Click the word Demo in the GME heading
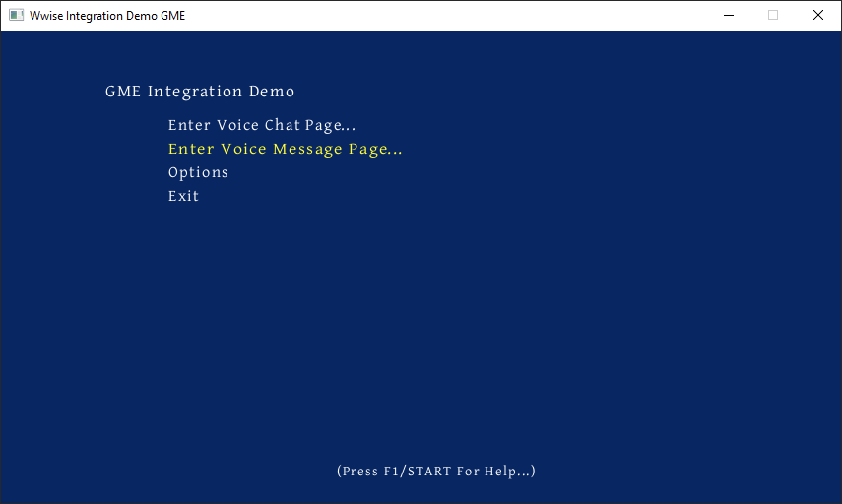 271,92
